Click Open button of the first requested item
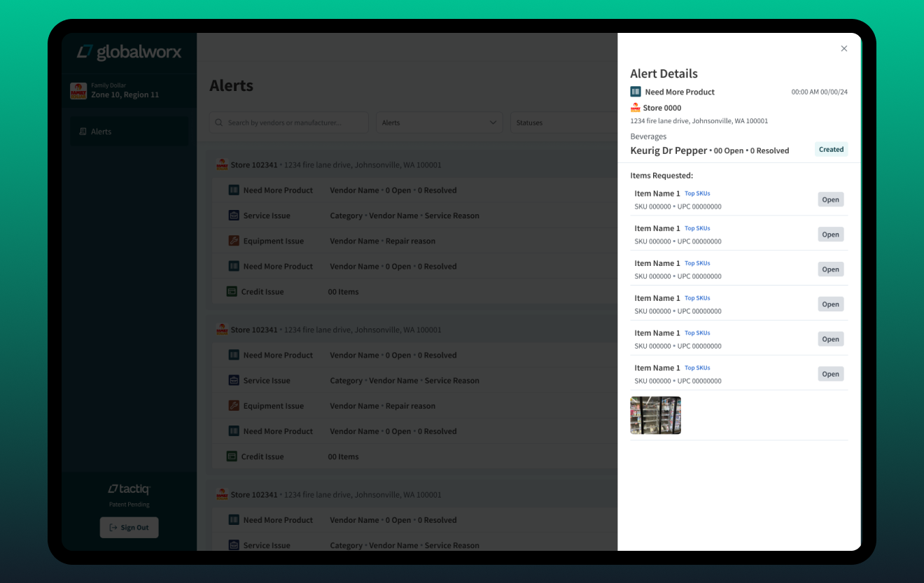 coord(831,199)
